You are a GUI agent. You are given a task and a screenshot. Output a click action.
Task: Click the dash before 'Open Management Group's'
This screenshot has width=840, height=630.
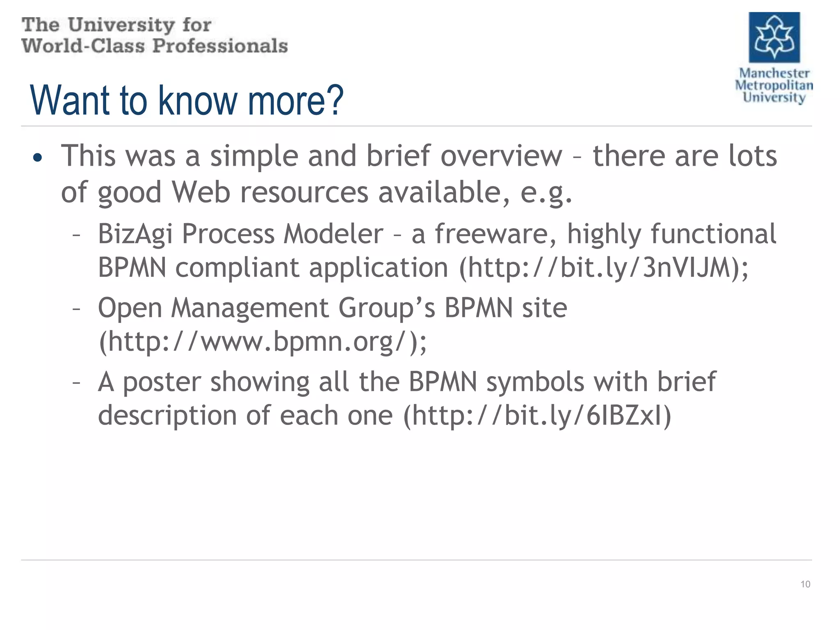click(x=75, y=310)
